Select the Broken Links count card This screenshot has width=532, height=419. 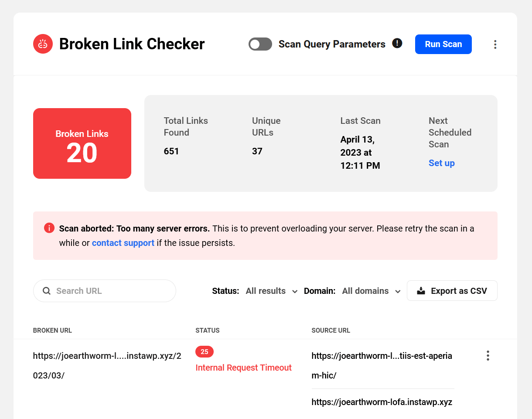click(82, 143)
